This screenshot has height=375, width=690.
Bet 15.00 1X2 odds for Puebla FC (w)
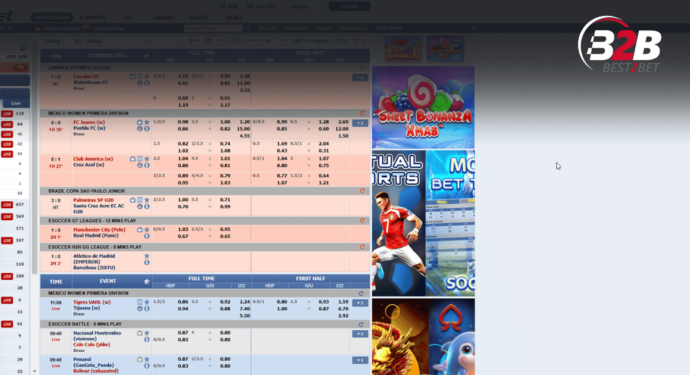click(x=243, y=129)
